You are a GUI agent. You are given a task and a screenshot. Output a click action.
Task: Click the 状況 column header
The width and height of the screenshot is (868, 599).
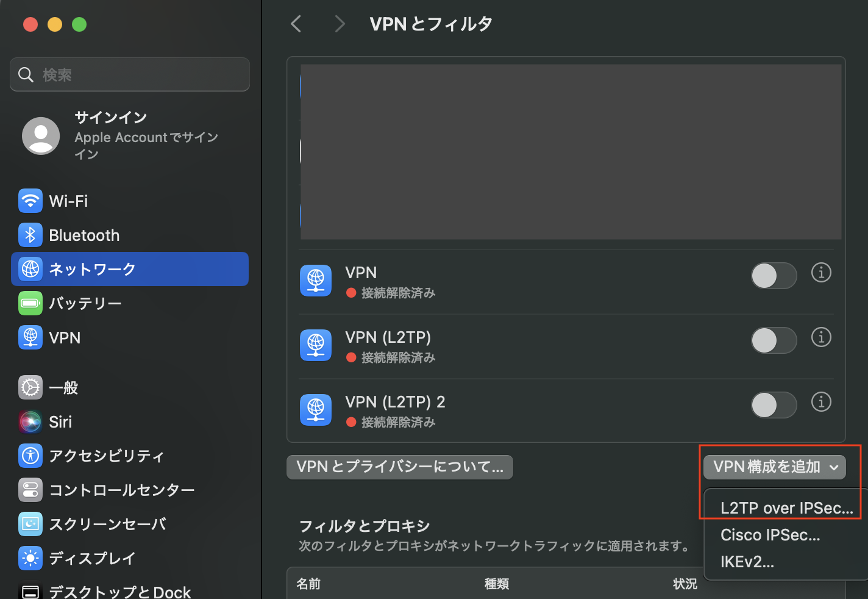pos(685,584)
